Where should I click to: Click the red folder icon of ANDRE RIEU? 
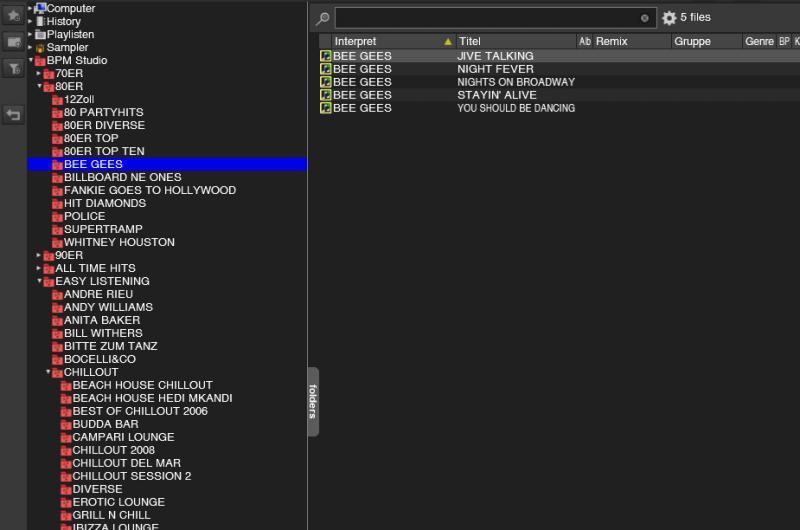tap(57, 295)
